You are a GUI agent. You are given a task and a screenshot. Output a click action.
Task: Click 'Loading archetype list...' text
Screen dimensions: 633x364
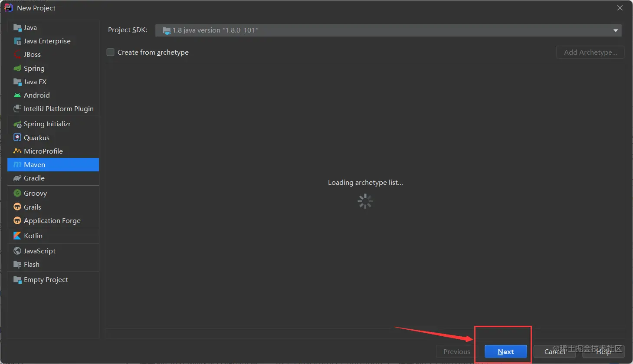tap(365, 182)
